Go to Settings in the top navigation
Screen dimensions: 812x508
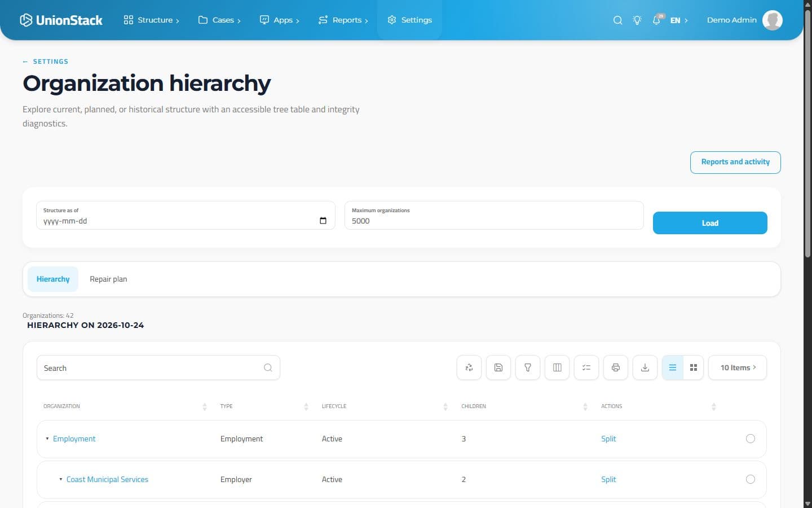pyautogui.click(x=409, y=20)
